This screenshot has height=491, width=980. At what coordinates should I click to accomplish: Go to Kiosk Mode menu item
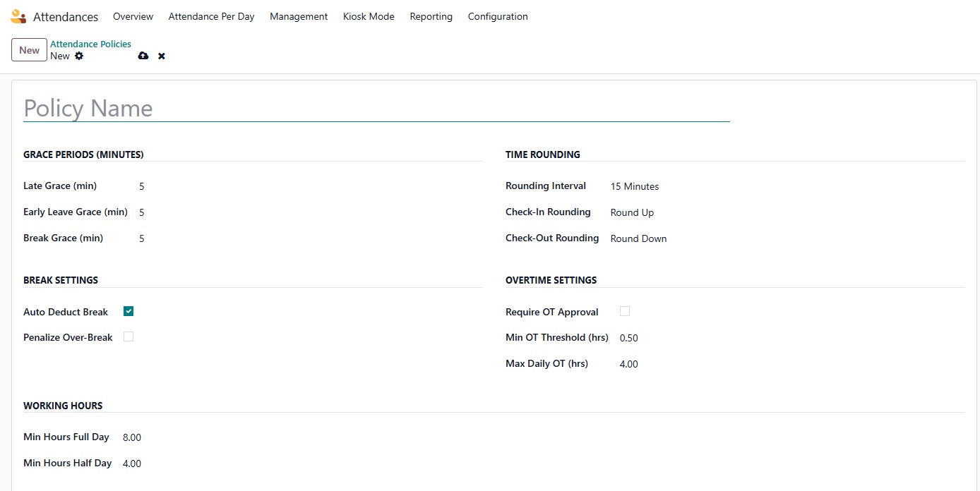click(369, 16)
